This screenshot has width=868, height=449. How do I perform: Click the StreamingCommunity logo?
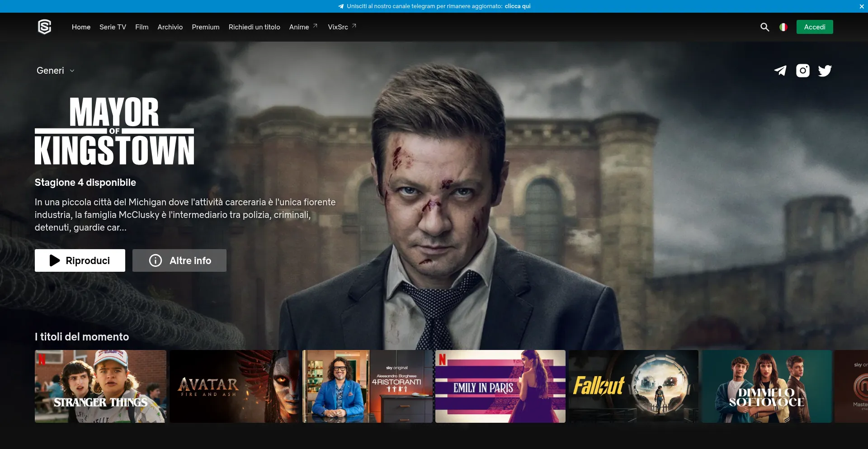[x=44, y=27]
